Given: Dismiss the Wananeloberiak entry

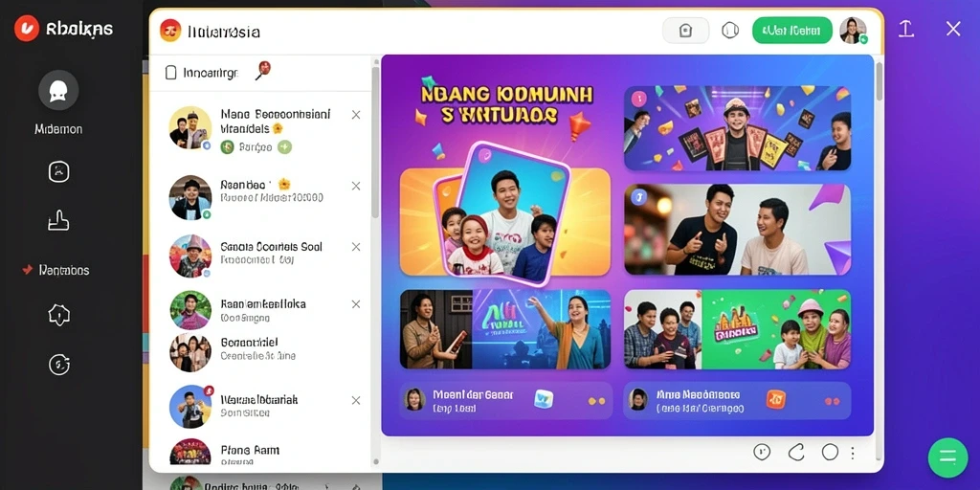Looking at the screenshot, I should pos(356,400).
